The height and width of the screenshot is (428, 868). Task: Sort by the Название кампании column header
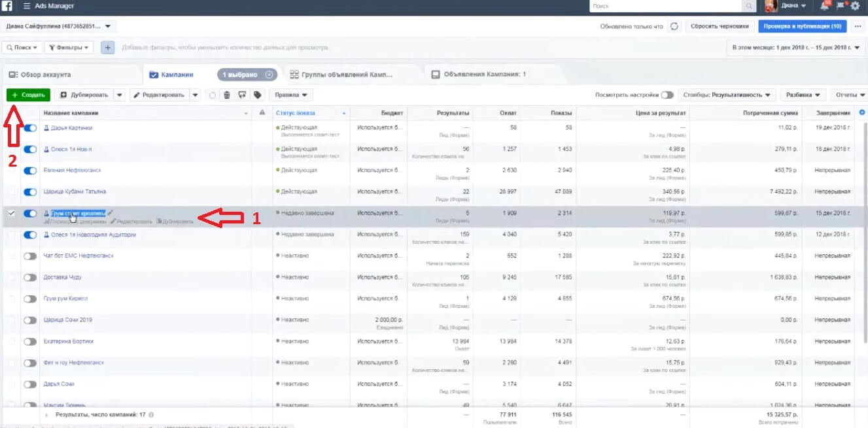[x=146, y=113]
